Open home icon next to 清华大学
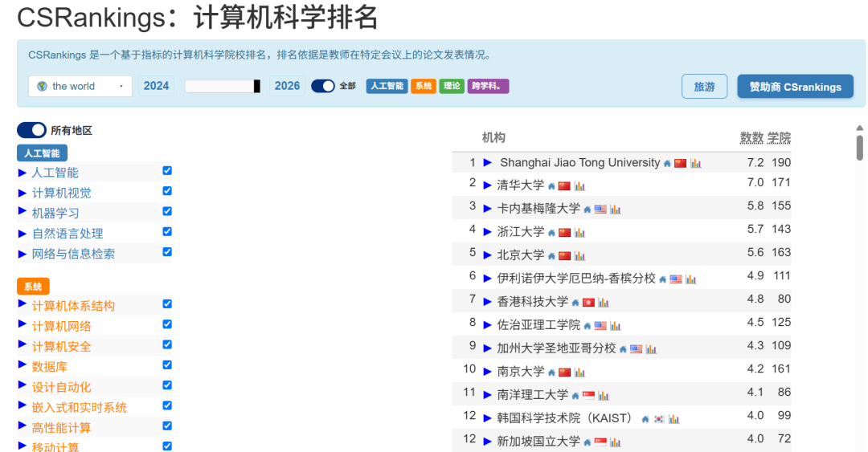This screenshot has height=452, width=868. tap(551, 186)
